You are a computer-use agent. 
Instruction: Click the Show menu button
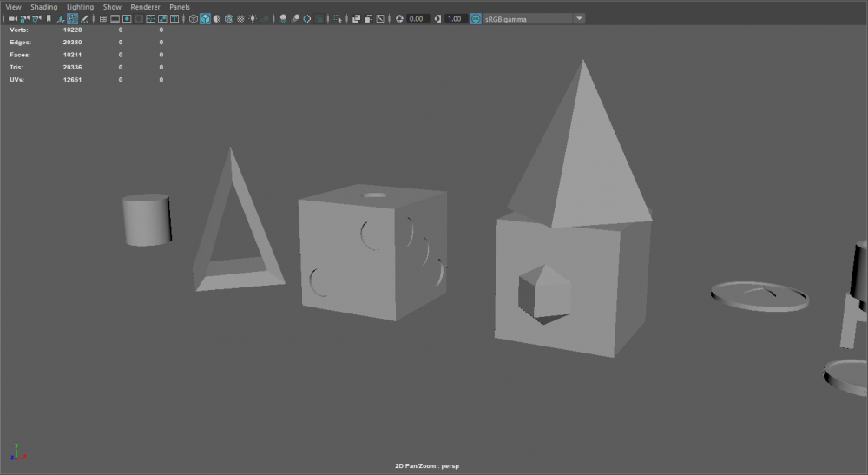(x=112, y=7)
